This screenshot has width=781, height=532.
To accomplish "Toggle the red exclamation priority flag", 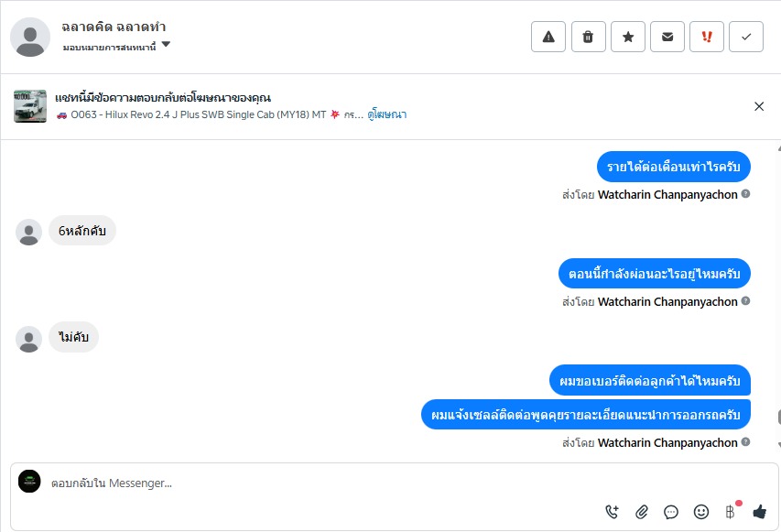I will coord(707,37).
